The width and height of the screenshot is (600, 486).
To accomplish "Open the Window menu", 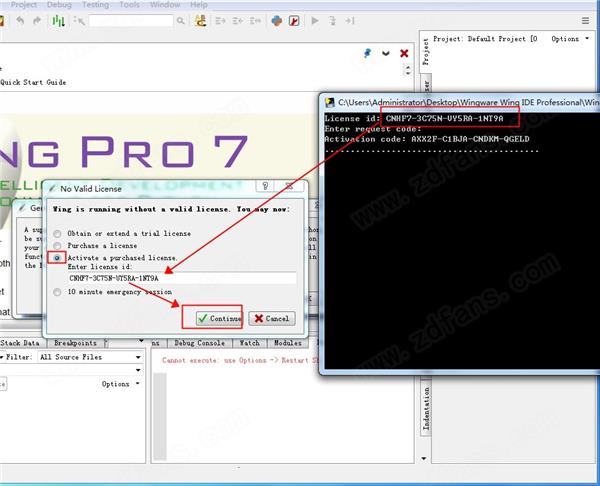I will (x=165, y=5).
